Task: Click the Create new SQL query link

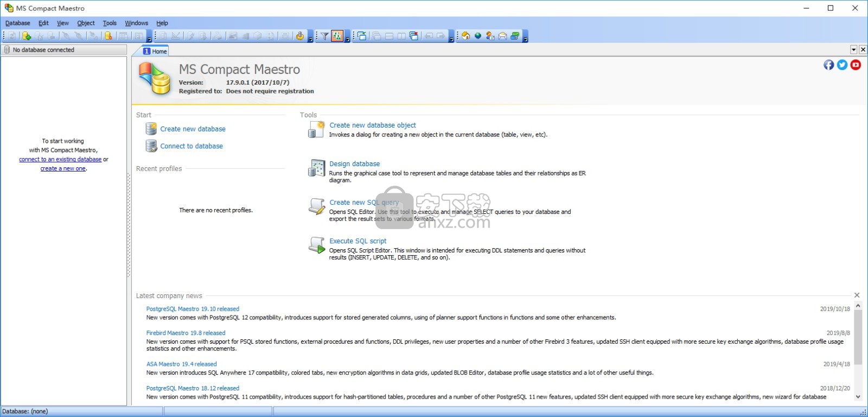Action: 364,202
